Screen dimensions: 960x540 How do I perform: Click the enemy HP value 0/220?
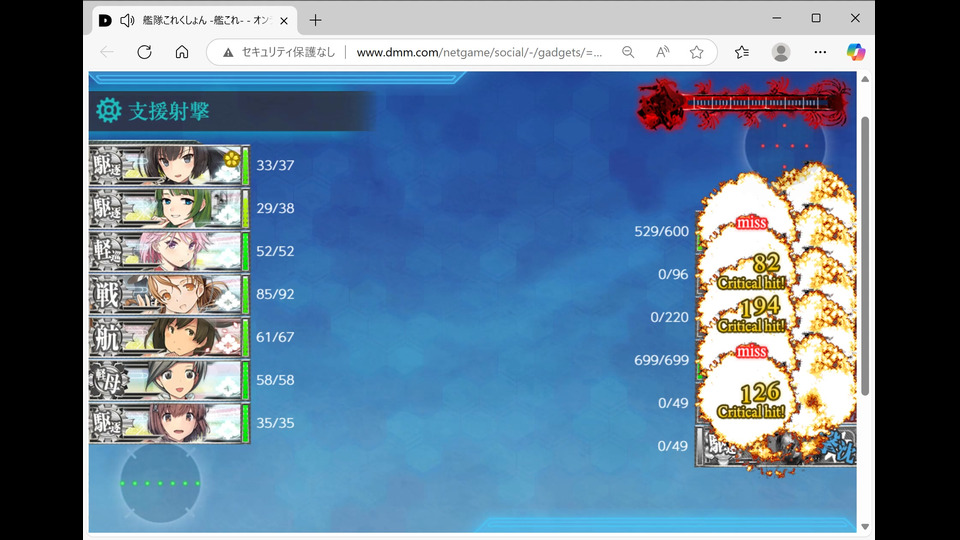pos(669,317)
